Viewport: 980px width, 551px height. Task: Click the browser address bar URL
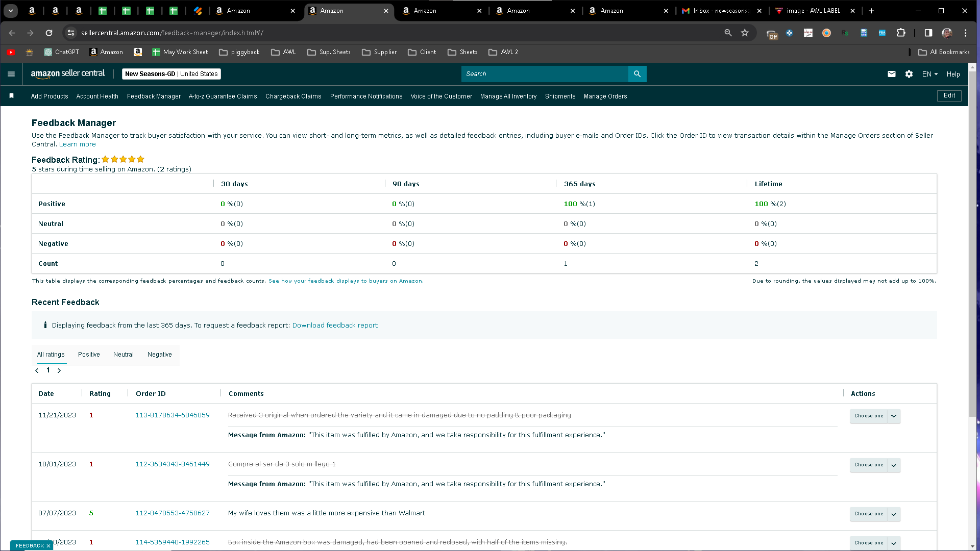coord(173,33)
